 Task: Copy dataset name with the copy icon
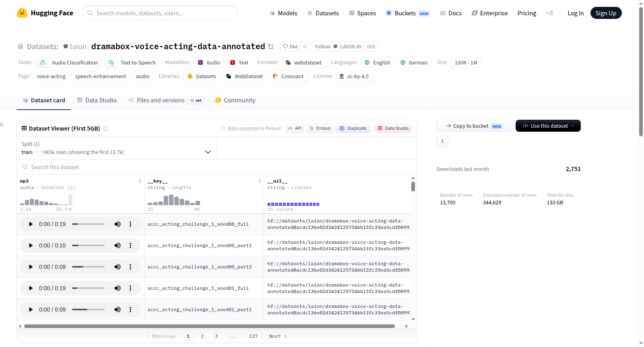coord(270,46)
